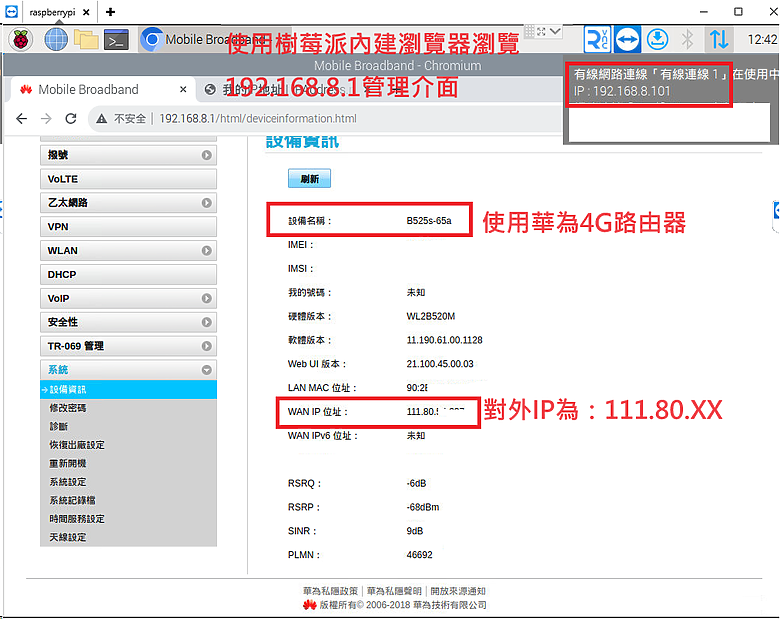The width and height of the screenshot is (780, 619).
Task: Select 系統記錄檔 submenu item
Action: [x=72, y=500]
